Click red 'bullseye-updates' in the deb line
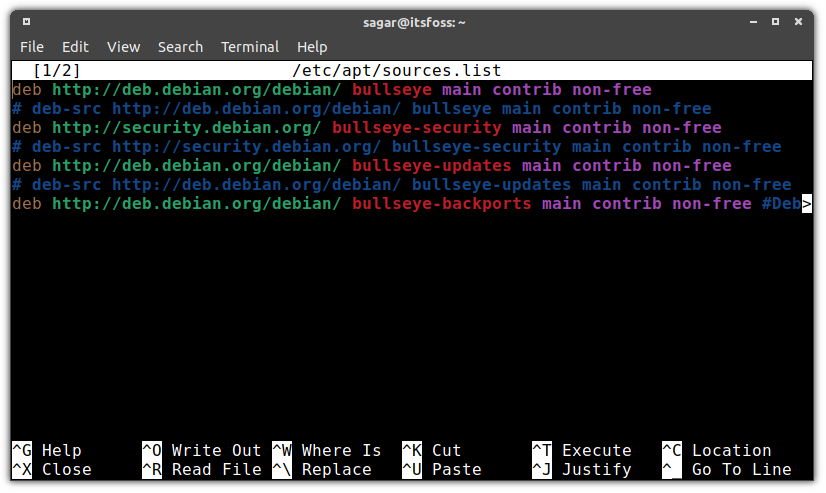Screen dimensions: 826x493 coord(431,165)
